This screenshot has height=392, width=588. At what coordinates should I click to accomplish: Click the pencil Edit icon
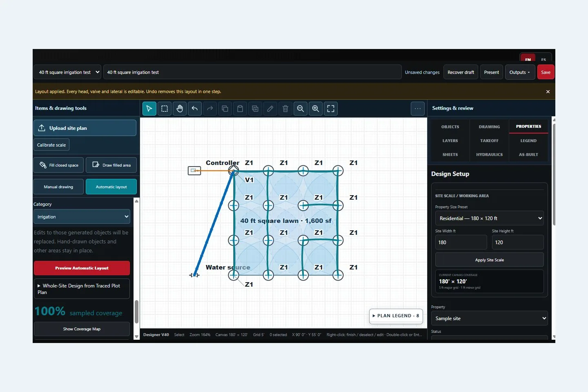[270, 109]
